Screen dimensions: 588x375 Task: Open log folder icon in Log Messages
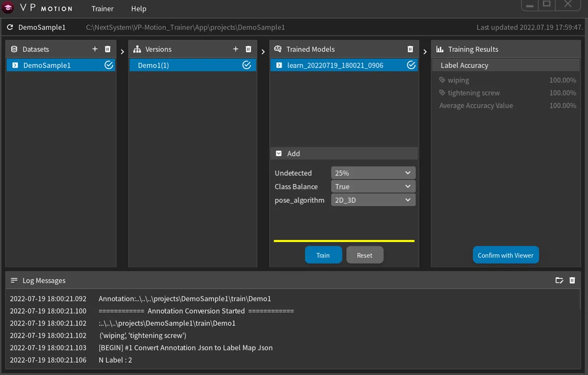pyautogui.click(x=559, y=280)
